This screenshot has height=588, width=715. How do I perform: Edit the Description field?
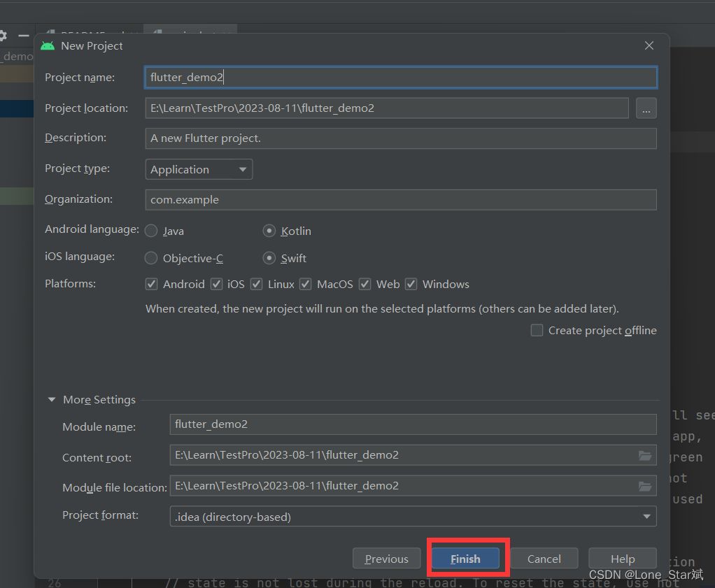[401, 138]
